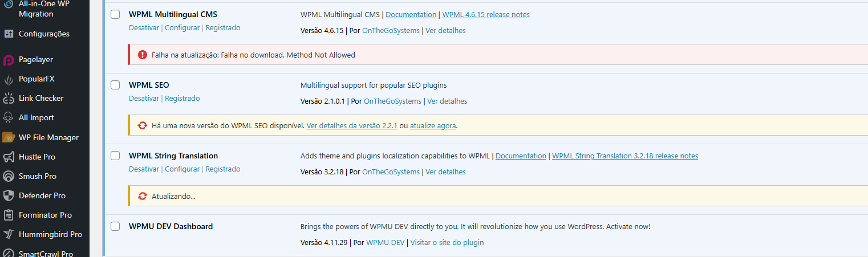Click the WPMU DEV Dashboard plugin title
Image resolution: width=868 pixels, height=257 pixels.
coord(171,226)
